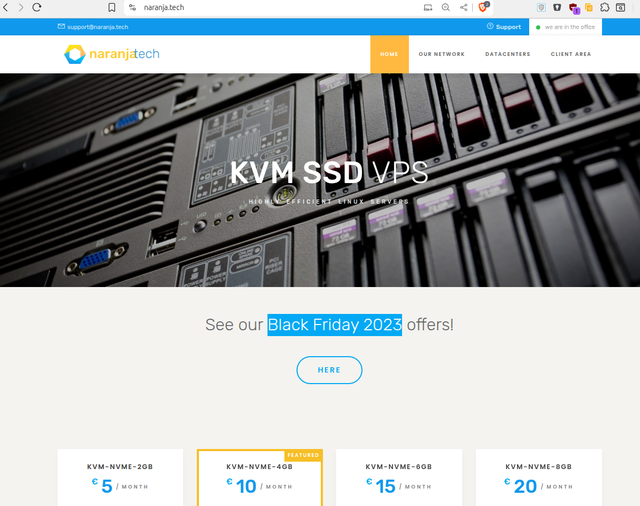This screenshot has width=640, height=506.
Task: Open the site settings icon beside the URL
Action: tap(133, 7)
